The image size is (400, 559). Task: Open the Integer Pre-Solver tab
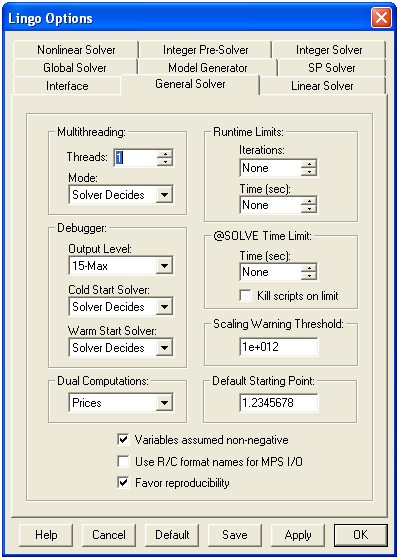click(205, 50)
